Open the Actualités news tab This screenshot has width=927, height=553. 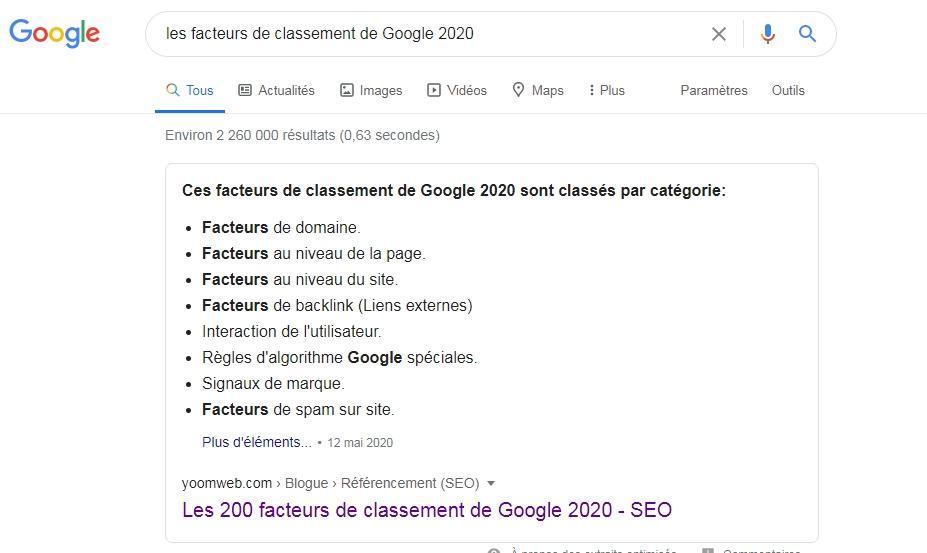(276, 90)
